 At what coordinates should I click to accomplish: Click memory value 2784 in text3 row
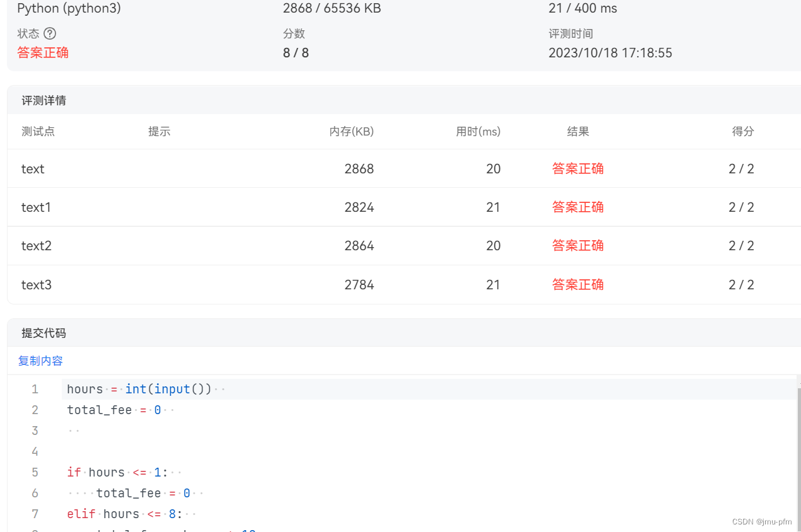(x=359, y=285)
